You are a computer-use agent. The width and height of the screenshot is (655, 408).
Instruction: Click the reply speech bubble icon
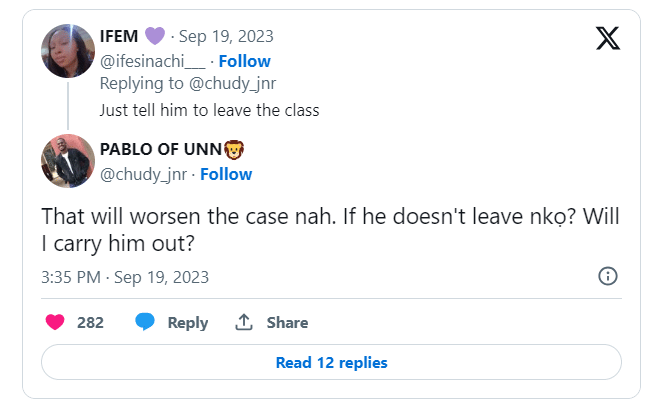click(146, 322)
